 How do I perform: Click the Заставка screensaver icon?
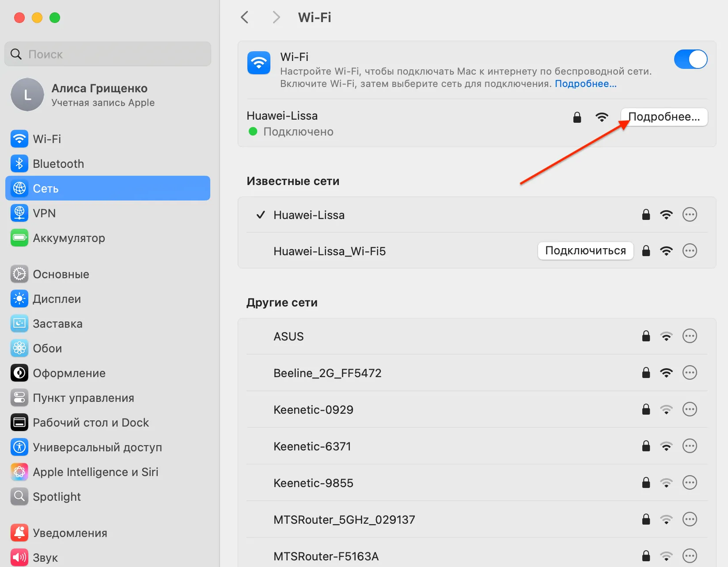19,324
